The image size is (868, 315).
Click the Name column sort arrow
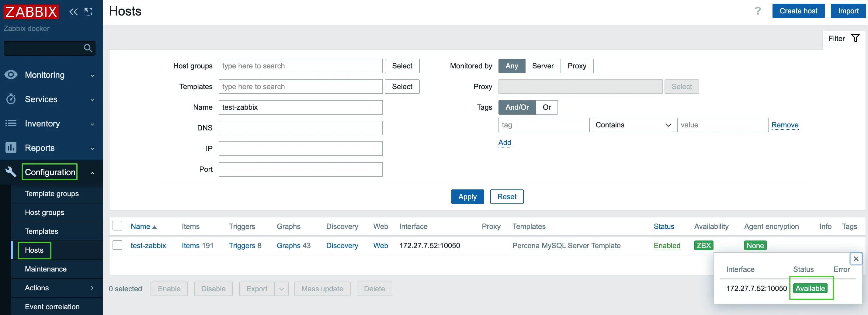pyautogui.click(x=154, y=227)
